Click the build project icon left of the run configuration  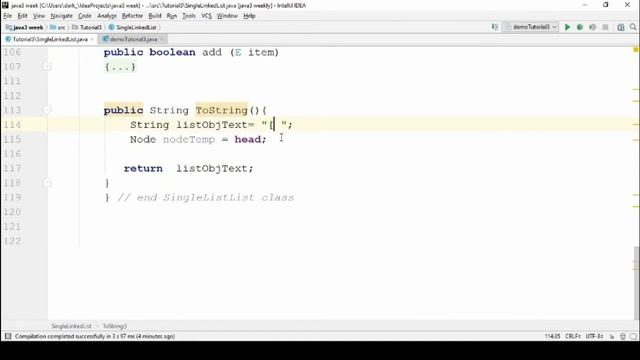coord(495,27)
